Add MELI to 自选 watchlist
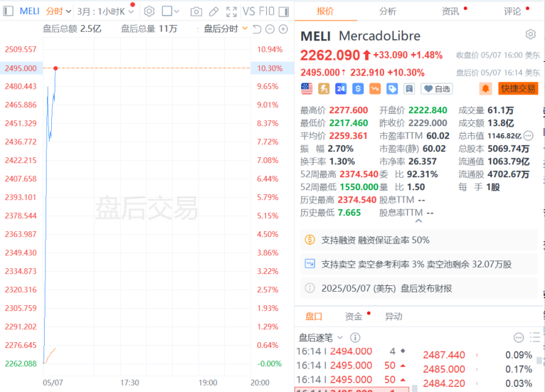 [437, 89]
